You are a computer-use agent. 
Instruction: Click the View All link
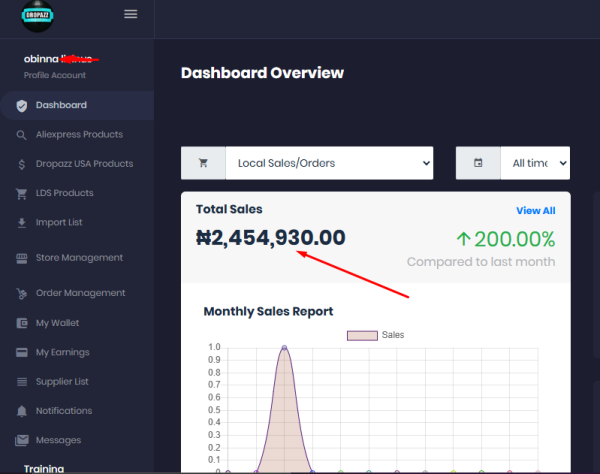pyautogui.click(x=535, y=211)
